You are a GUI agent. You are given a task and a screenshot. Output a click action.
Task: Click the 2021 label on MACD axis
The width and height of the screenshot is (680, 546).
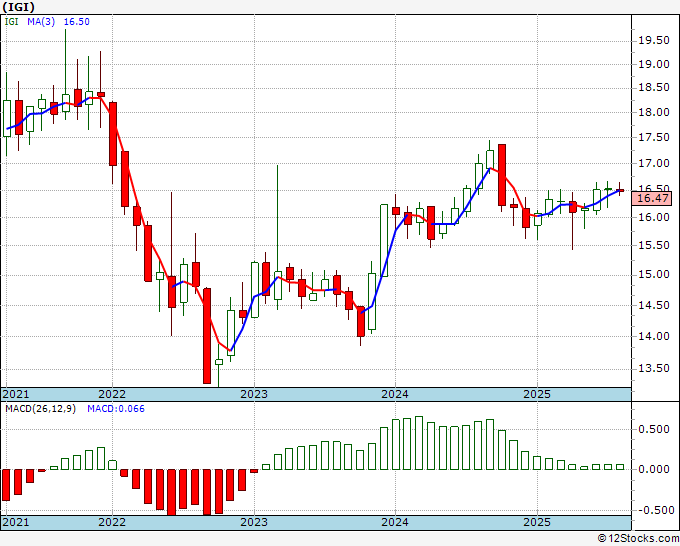point(16,522)
